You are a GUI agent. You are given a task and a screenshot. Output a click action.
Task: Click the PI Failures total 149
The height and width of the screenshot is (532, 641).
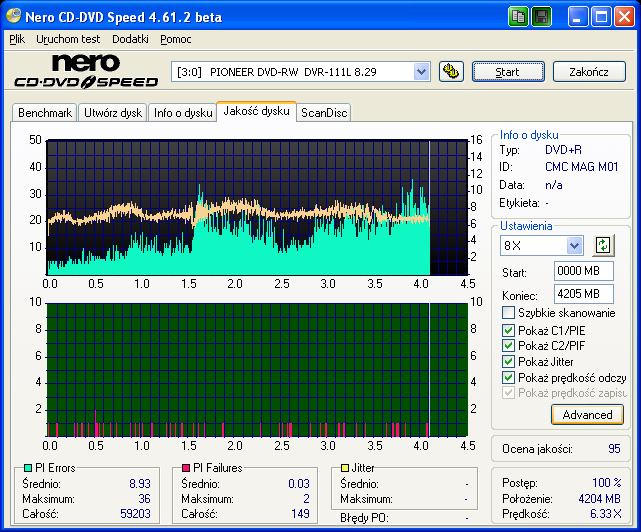[x=300, y=514]
